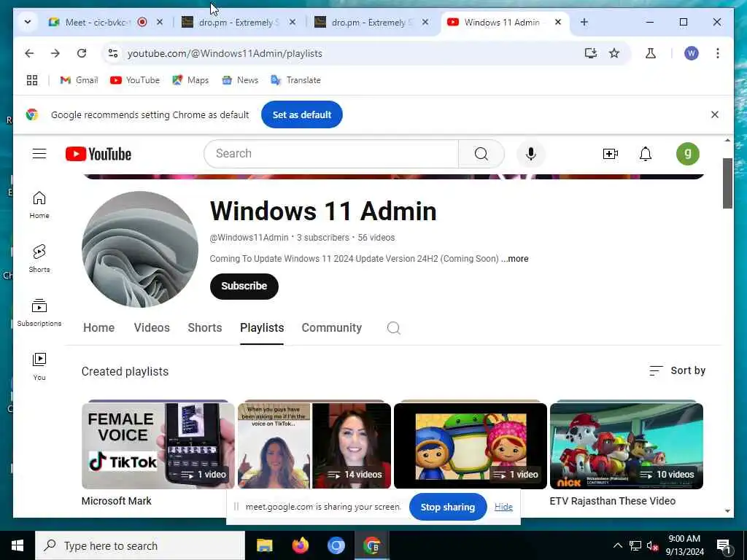Image resolution: width=747 pixels, height=560 pixels.
Task: Open Maps bookmark
Action: tap(190, 80)
